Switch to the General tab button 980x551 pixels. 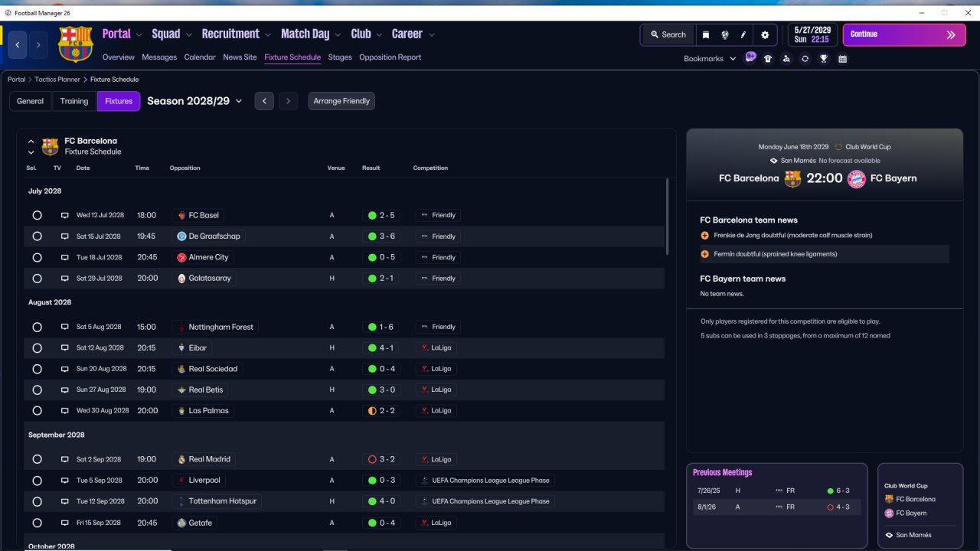pyautogui.click(x=31, y=101)
